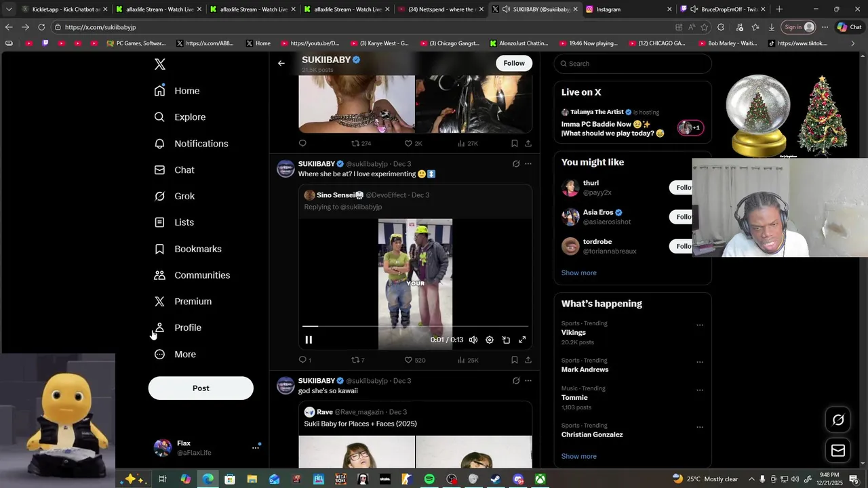The width and height of the screenshot is (868, 488).
Task: Open Grok actions on 'so kawaii' post
Action: click(516, 381)
